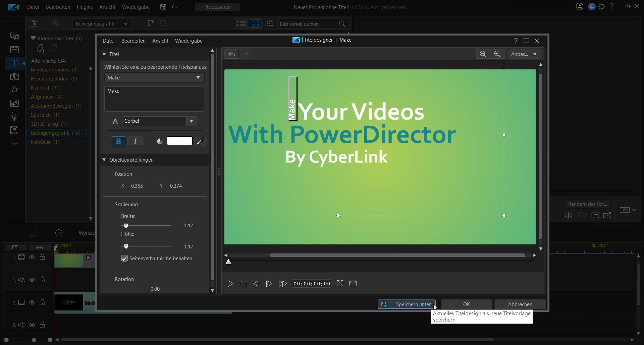
Task: Expand the timeline tools chevron circle
Action: (x=59, y=233)
